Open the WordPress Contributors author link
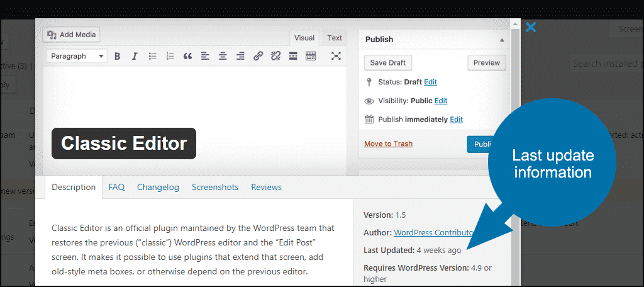The image size is (644, 287). (434, 233)
